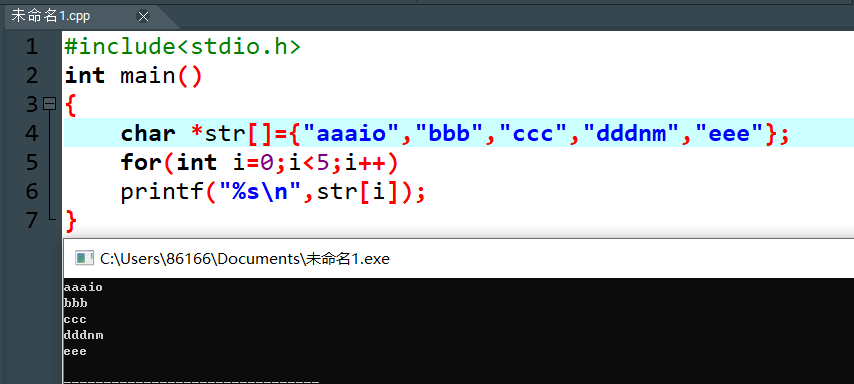Click the ccc output line in console
Image resolution: width=854 pixels, height=384 pixels.
point(75,319)
